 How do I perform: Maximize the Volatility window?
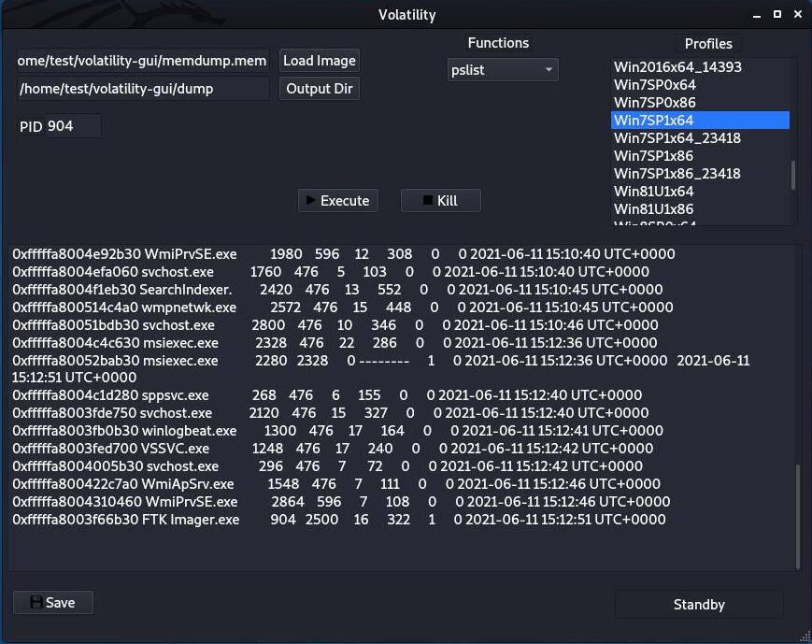coord(777,15)
